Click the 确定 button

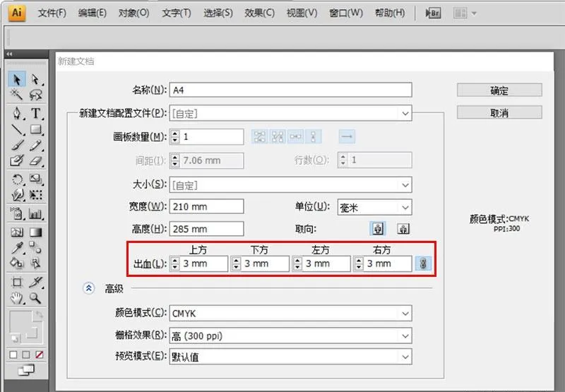(x=499, y=90)
